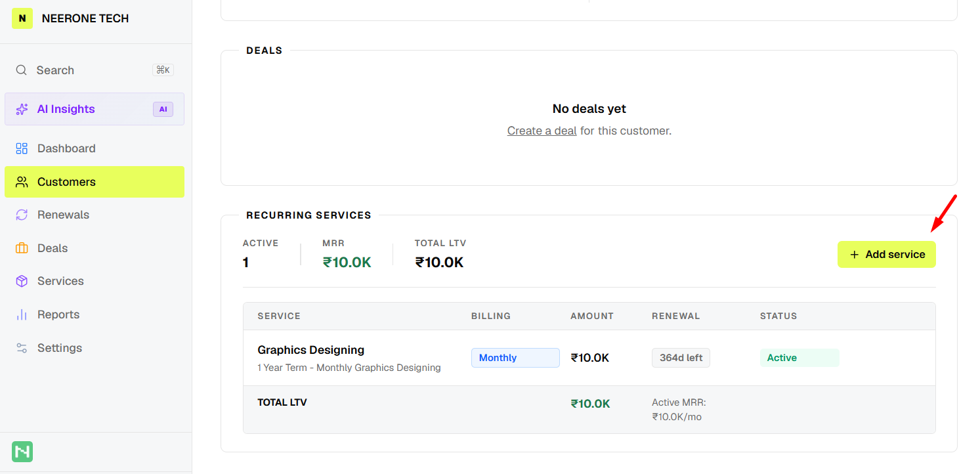Click the purple AI badge

tap(163, 109)
